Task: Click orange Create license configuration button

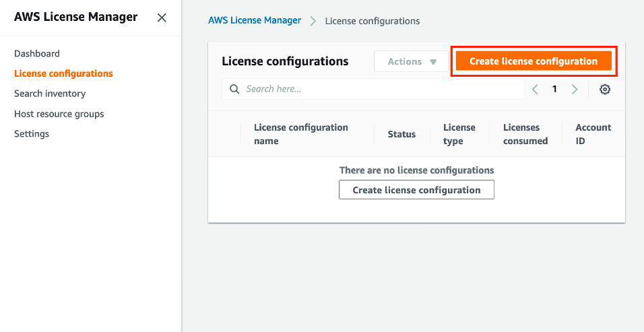Action: point(534,61)
